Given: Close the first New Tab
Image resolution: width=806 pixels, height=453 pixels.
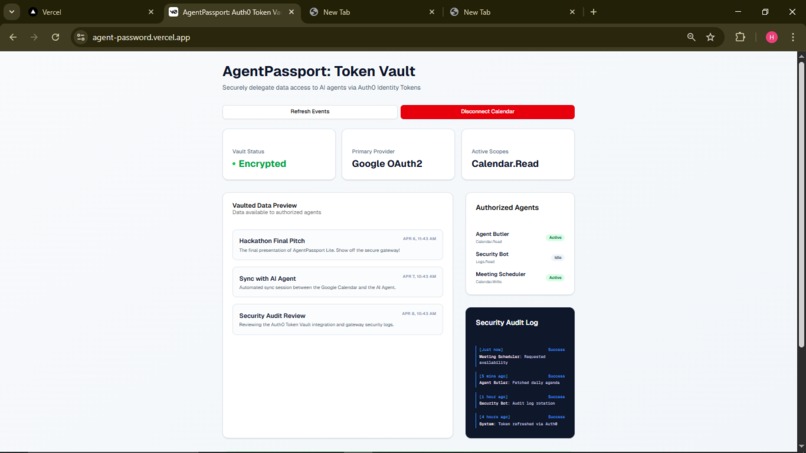Looking at the screenshot, I should (432, 12).
